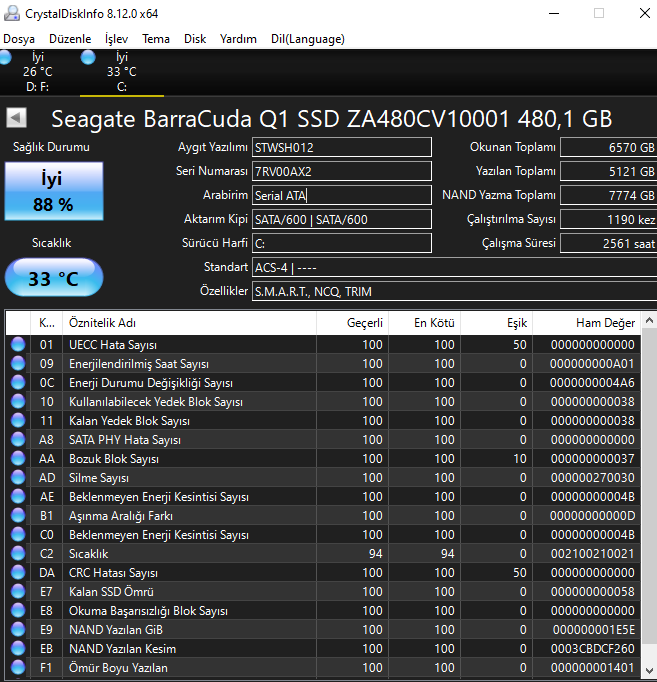The height and width of the screenshot is (682, 657).
Task: Minimize the CrystalDiskInfo window
Action: [554, 13]
